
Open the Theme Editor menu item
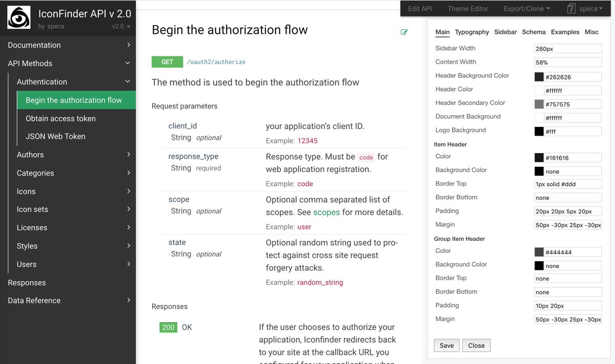click(x=468, y=9)
